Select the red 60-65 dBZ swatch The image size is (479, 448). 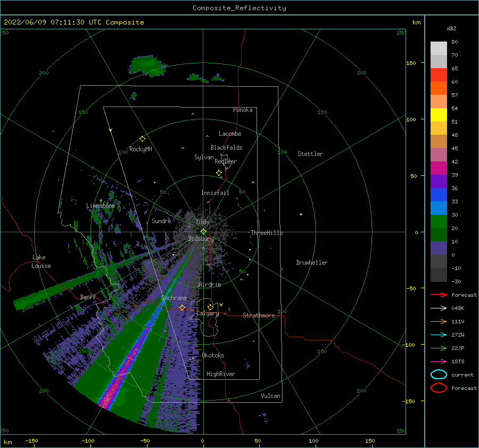click(x=439, y=75)
